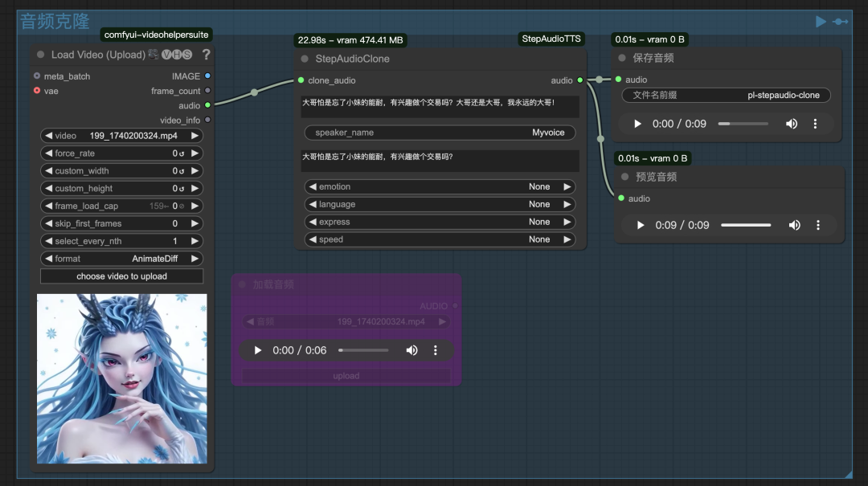The width and height of the screenshot is (868, 486).
Task: Open the three-dot menu in 加载音频 player
Action: pos(435,350)
